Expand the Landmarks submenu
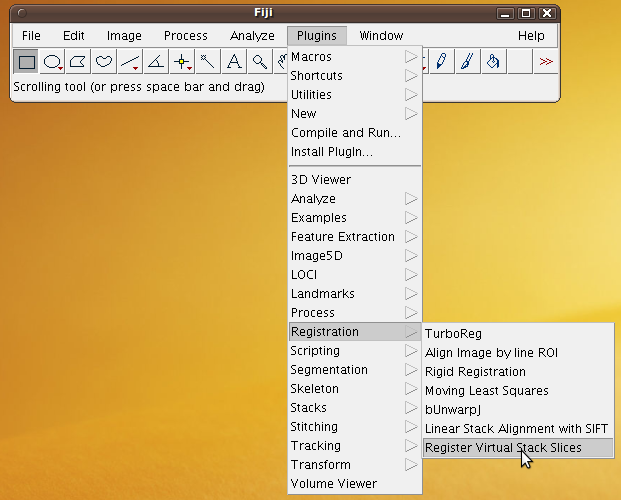 [354, 294]
